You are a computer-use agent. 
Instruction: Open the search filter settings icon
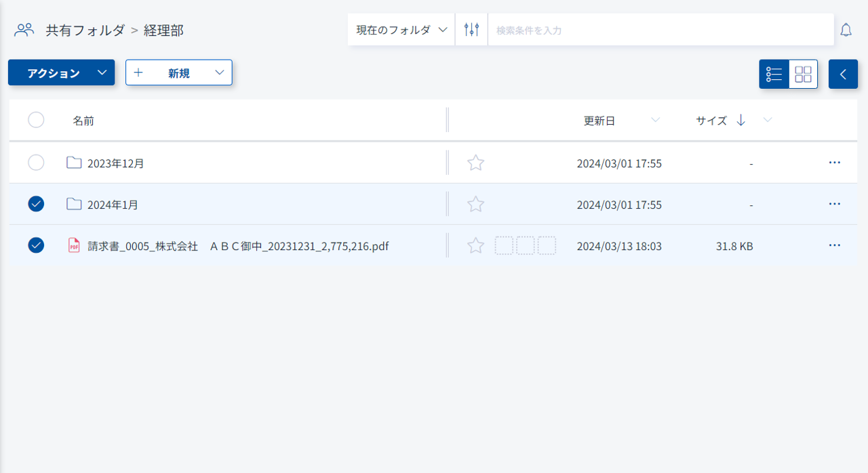(471, 30)
